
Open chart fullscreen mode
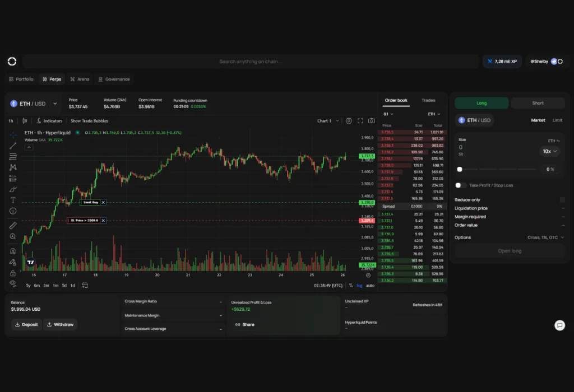pyautogui.click(x=360, y=120)
